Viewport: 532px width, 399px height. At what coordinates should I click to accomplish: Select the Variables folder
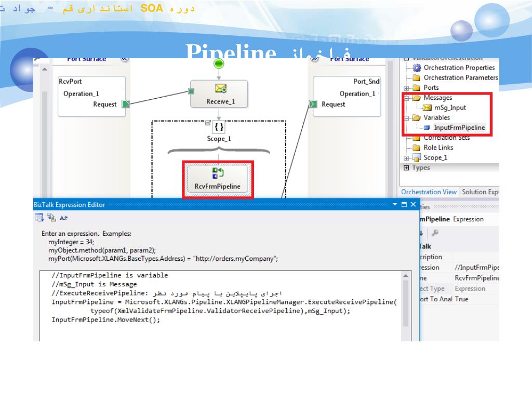(x=436, y=117)
